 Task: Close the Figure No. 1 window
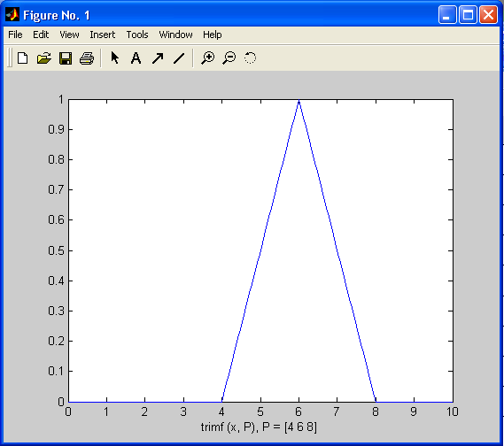(488, 15)
